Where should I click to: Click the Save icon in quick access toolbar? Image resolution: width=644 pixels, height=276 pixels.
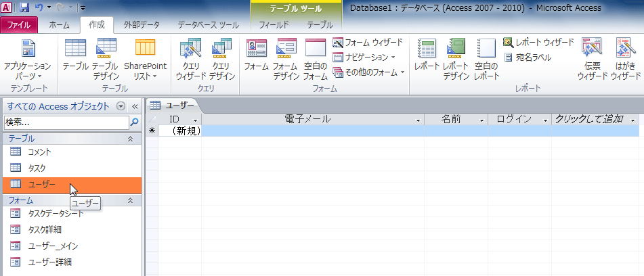tap(24, 7)
